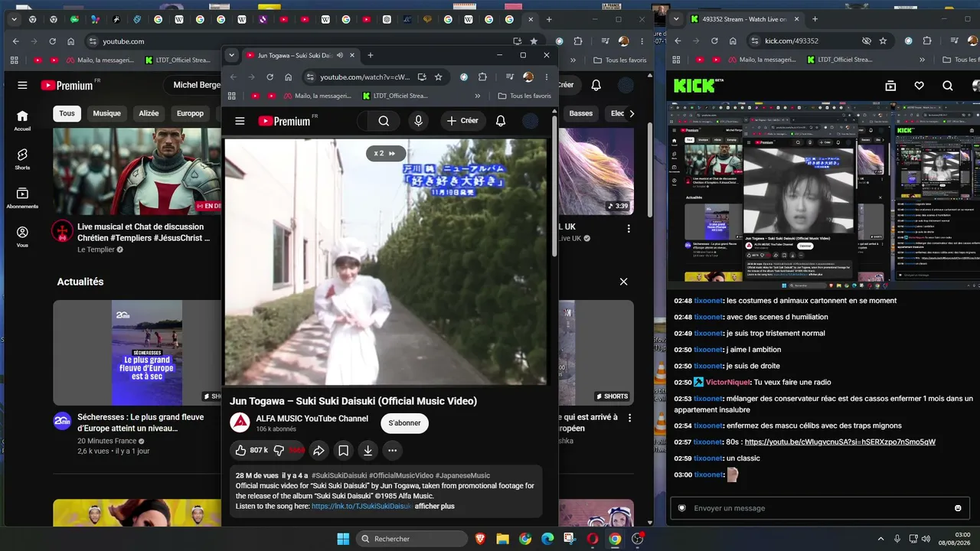
Task: Select the Musique filter chip
Action: [x=107, y=113]
